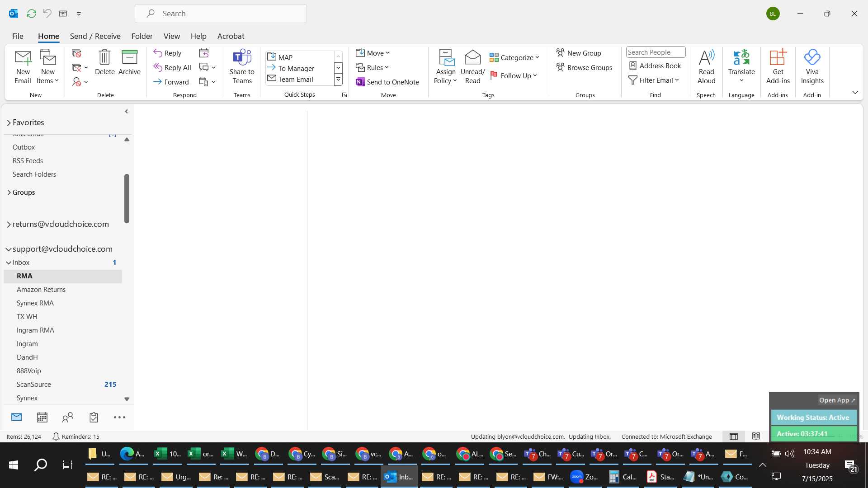The height and width of the screenshot is (488, 868).
Task: Switch to the View tab
Action: pyautogui.click(x=171, y=36)
